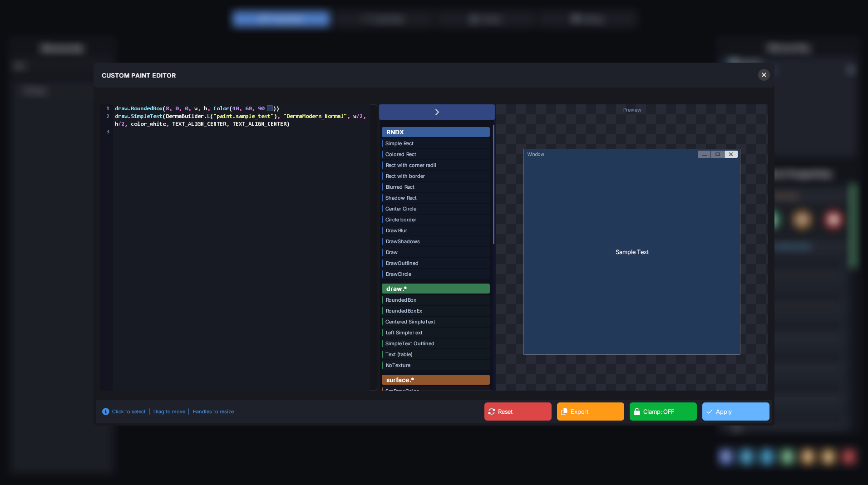Click the blue chevron button above the snippet list
868x485 pixels.
436,112
